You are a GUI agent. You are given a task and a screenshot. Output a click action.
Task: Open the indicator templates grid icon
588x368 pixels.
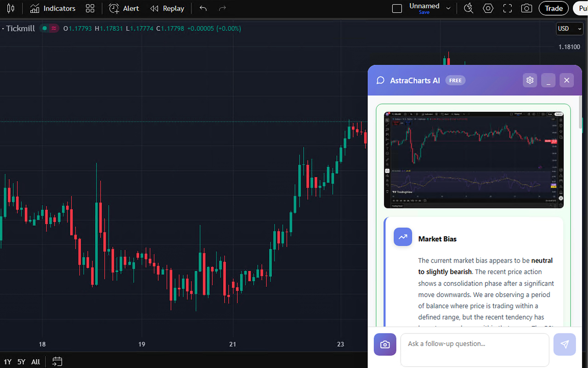90,8
